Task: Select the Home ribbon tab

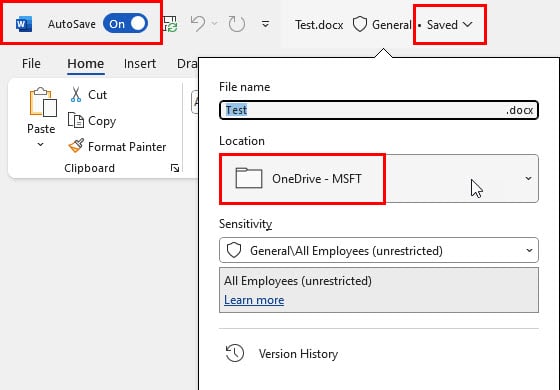Action: 86,64
